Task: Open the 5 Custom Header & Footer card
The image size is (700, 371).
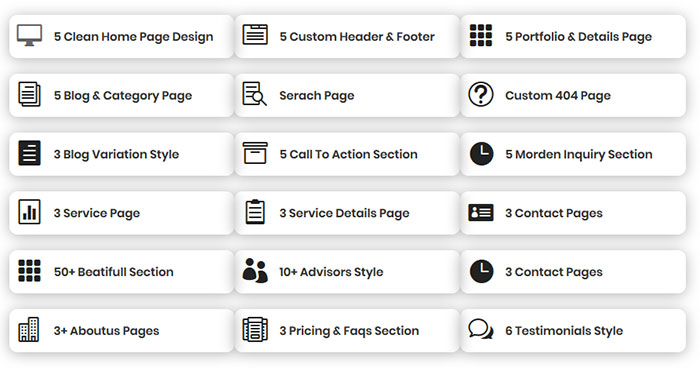Action: [347, 37]
